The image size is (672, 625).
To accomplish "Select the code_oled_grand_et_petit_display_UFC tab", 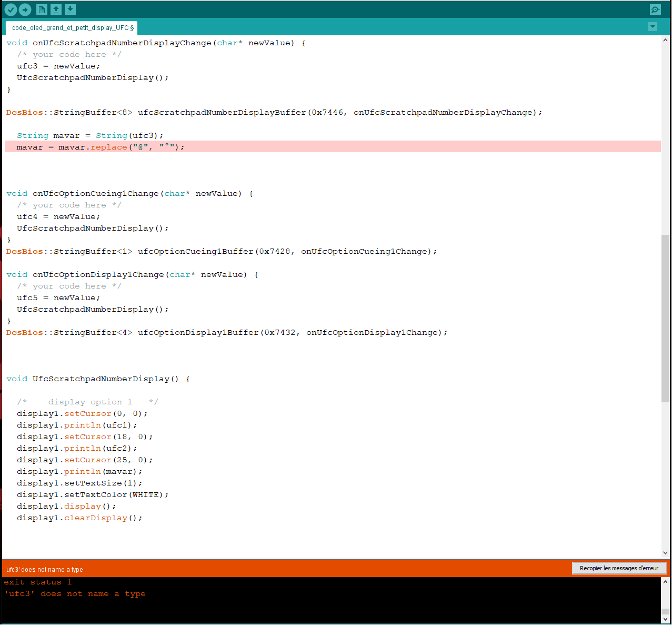I will coord(72,28).
